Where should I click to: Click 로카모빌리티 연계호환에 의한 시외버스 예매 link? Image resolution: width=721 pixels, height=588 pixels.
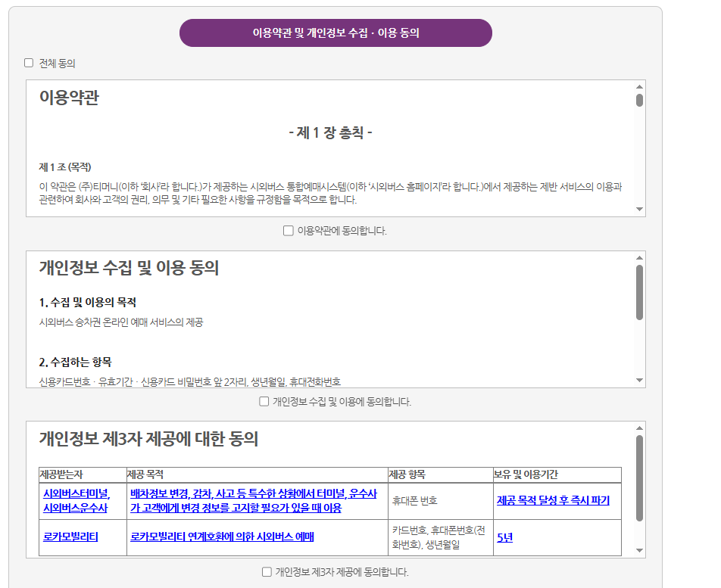point(222,537)
